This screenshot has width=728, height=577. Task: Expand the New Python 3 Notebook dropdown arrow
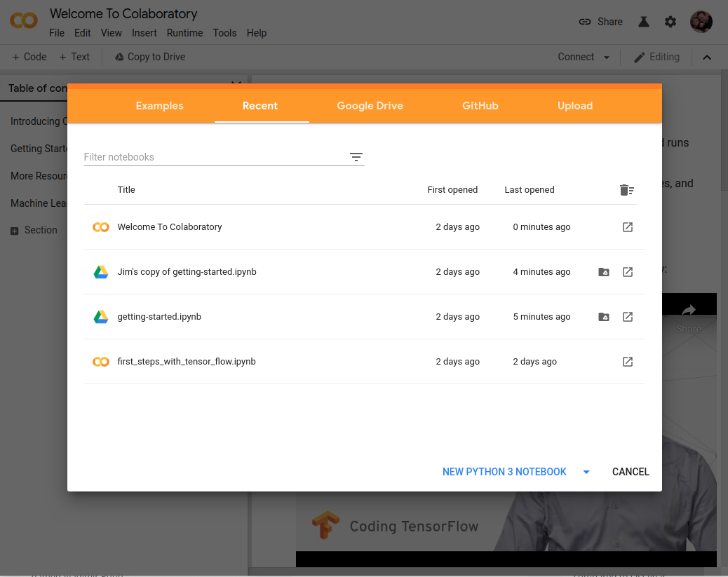(586, 472)
